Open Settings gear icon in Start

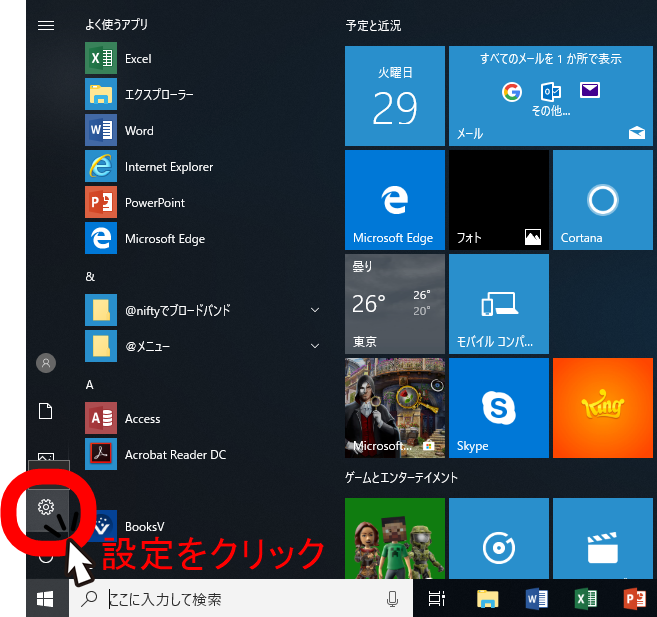click(x=46, y=507)
